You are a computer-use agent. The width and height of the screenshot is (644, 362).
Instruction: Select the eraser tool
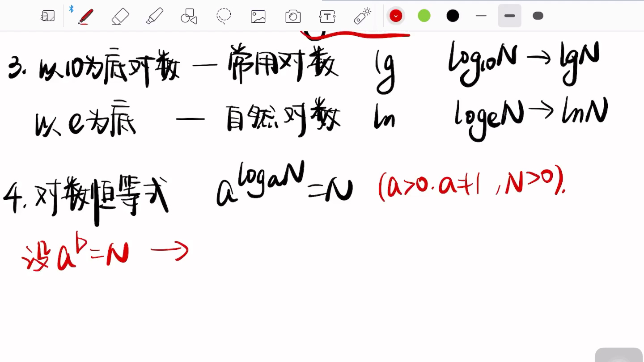(120, 17)
